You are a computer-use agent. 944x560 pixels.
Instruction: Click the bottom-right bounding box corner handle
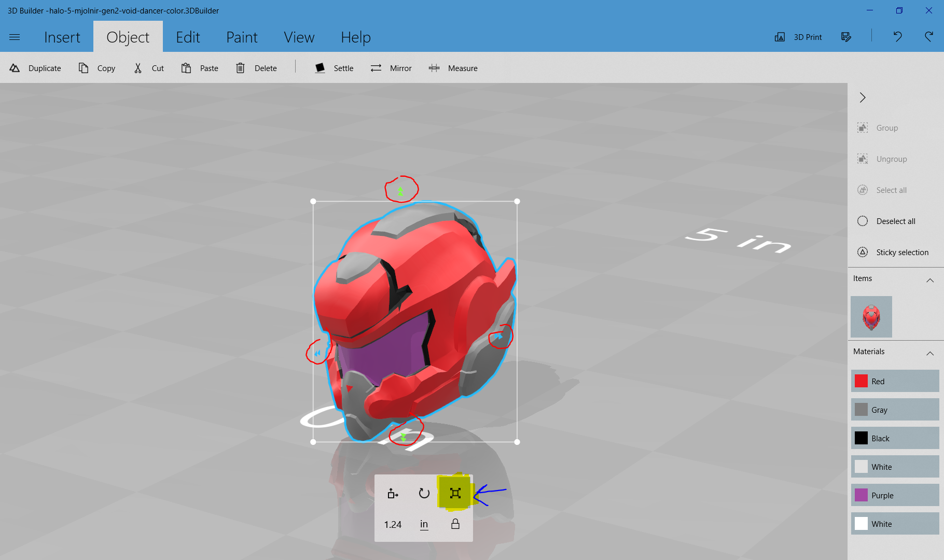tap(517, 442)
